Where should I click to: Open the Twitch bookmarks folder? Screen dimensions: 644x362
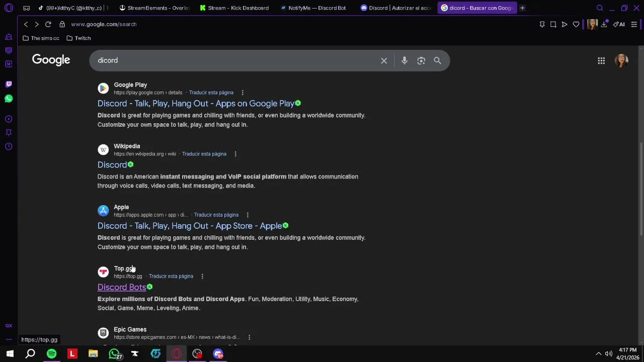point(78,38)
